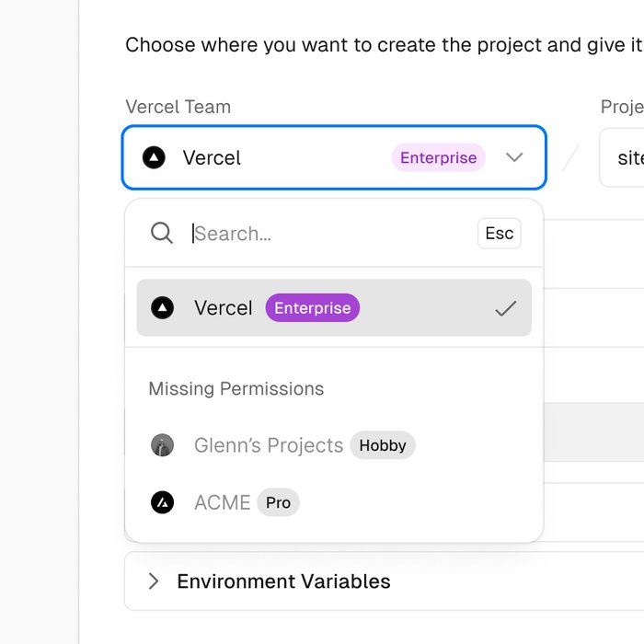This screenshot has width=644, height=644.
Task: Click the Hobby plan badge
Action: 383,445
